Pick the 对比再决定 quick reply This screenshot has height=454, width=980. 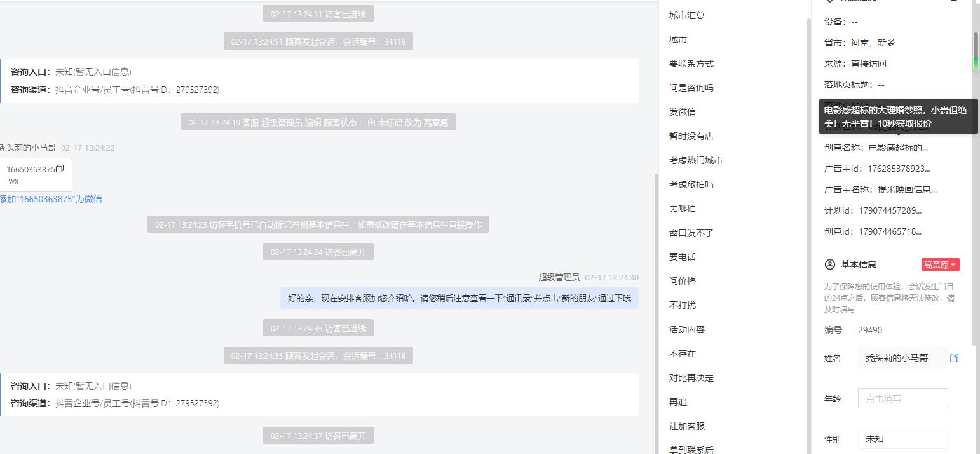pyautogui.click(x=691, y=378)
